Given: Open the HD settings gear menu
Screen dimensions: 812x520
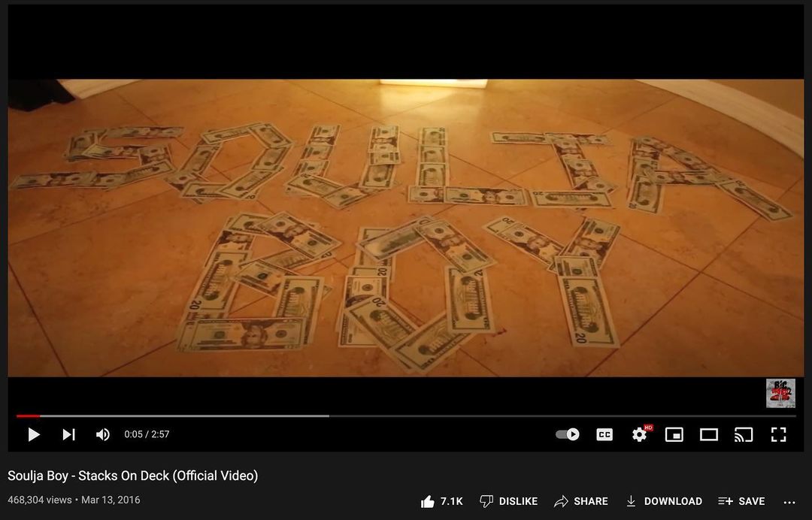Looking at the screenshot, I should [641, 434].
